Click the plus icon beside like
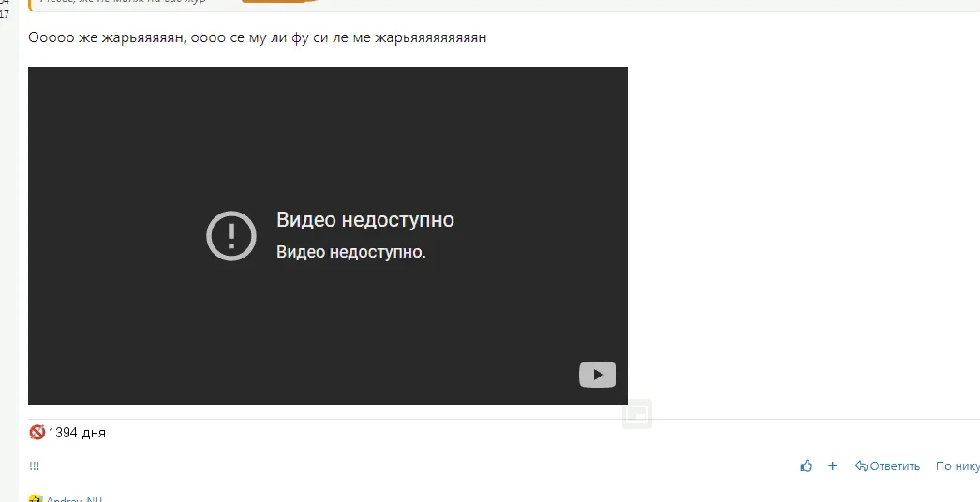 pyautogui.click(x=833, y=465)
